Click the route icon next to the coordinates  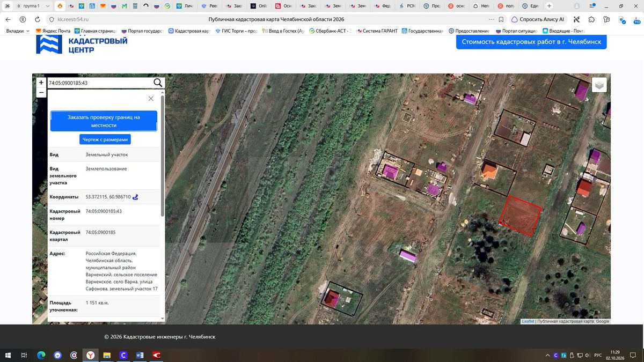(135, 197)
